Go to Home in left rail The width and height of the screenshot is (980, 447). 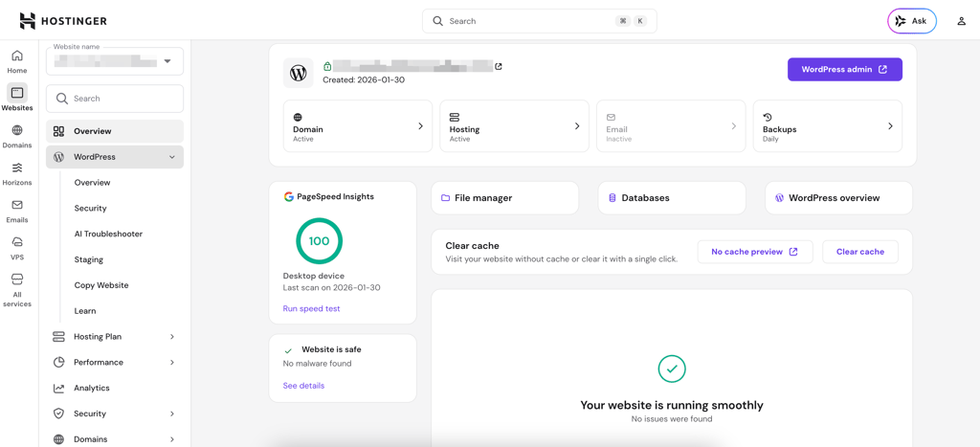17,61
